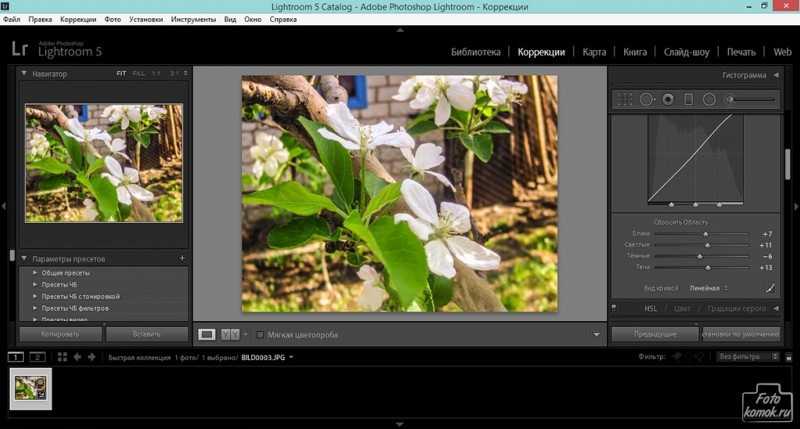The height and width of the screenshot is (429, 800).
Task: Open grid view from filmstrip icon
Action: click(62, 357)
